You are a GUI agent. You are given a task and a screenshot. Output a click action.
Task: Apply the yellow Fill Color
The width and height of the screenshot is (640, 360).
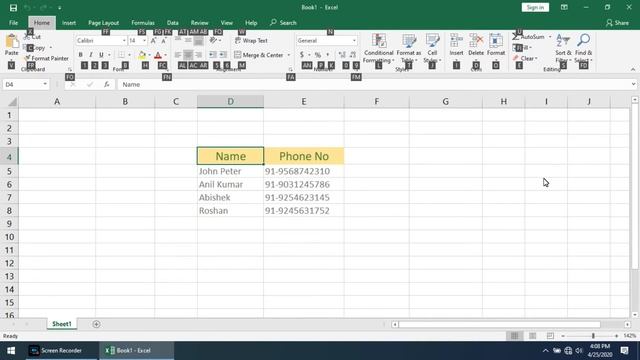pos(142,55)
